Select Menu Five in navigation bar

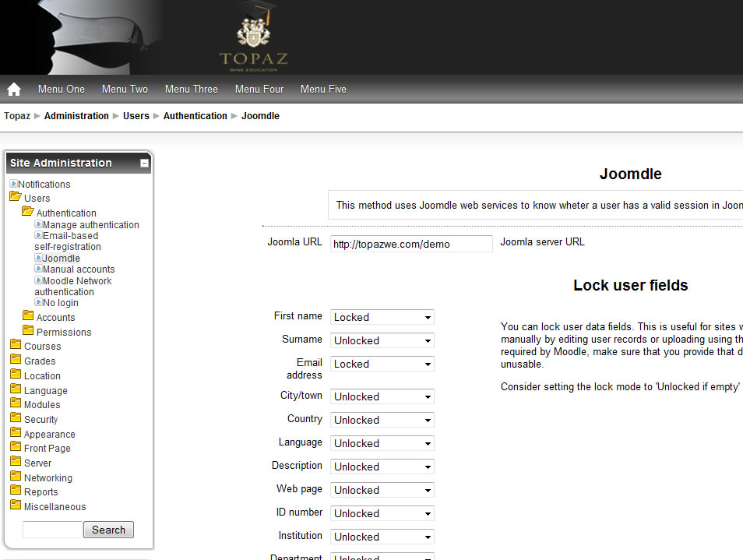(x=323, y=90)
